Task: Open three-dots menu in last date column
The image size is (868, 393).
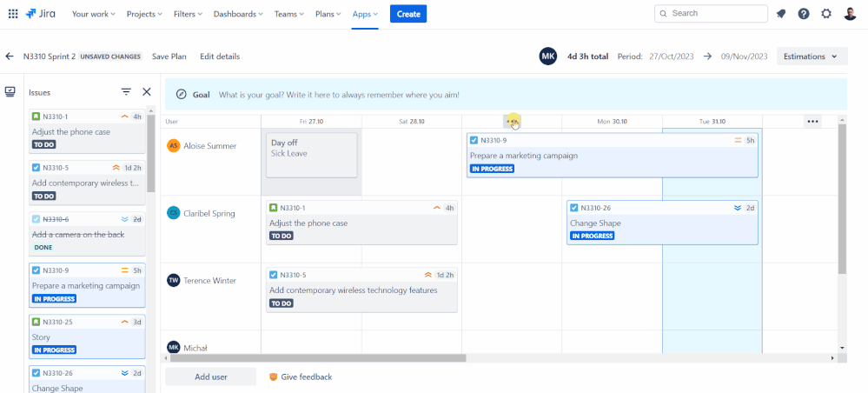Action: (812, 122)
